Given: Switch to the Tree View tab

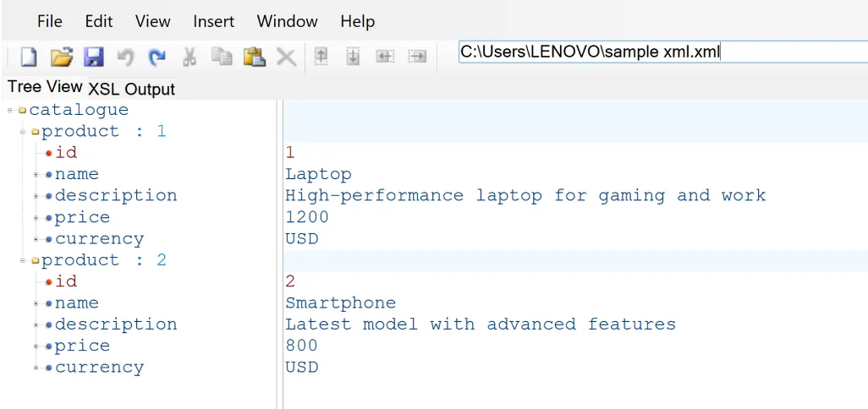Looking at the screenshot, I should [45, 87].
